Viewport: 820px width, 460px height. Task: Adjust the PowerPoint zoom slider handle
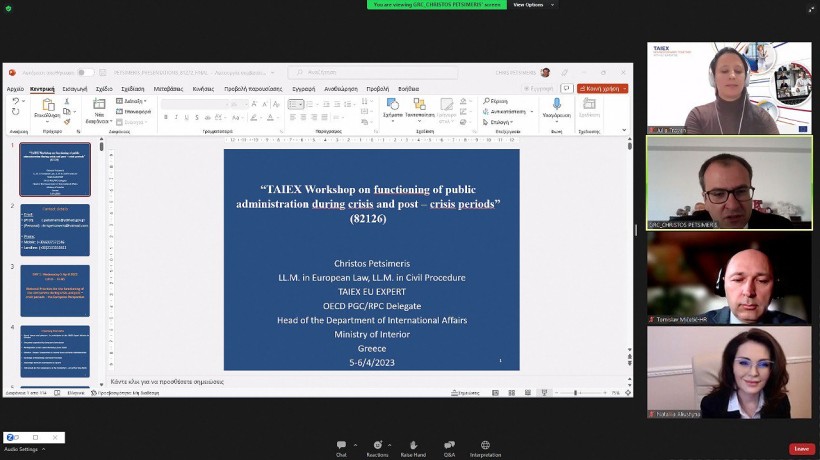[x=575, y=393]
